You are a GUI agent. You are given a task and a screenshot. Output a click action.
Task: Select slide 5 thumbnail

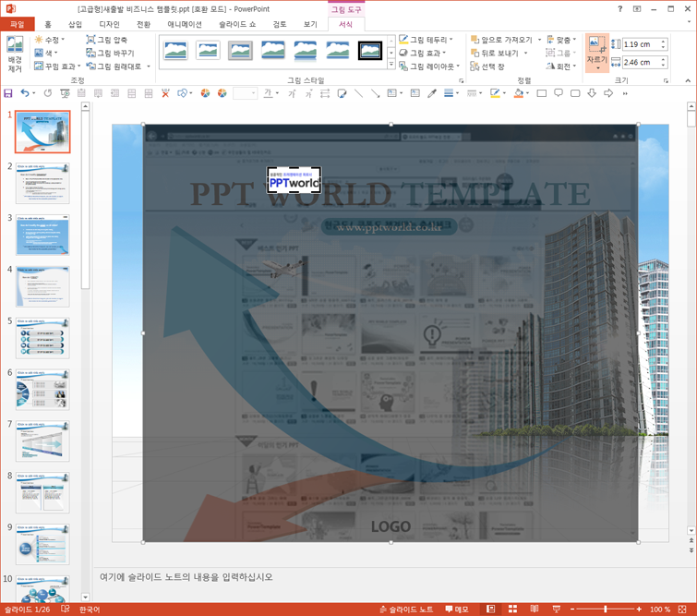pos(42,338)
